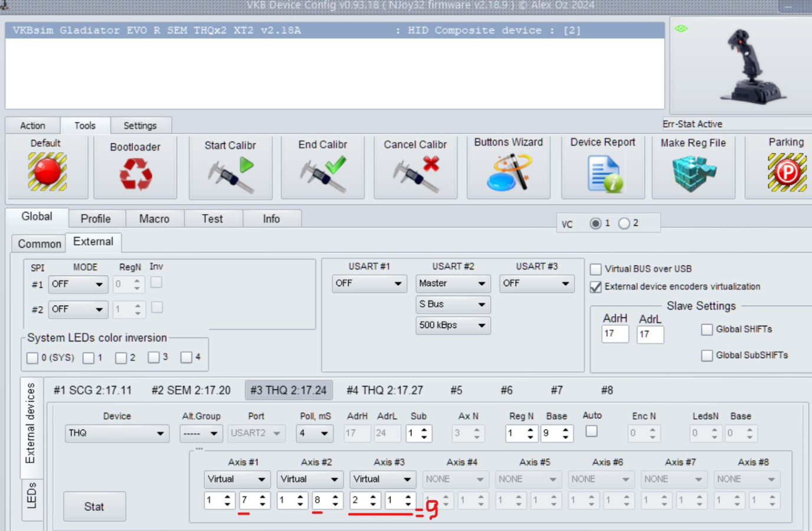Toggle LED color inversion checkbox 3

153,357
